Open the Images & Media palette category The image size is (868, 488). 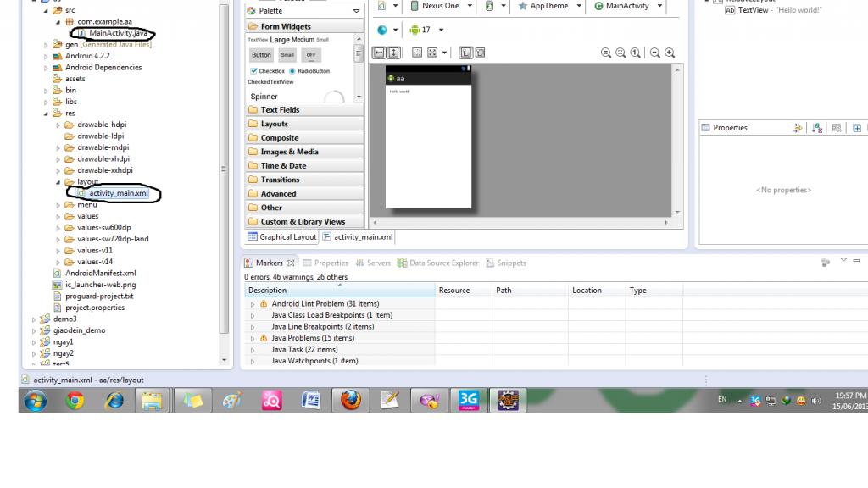click(304, 152)
